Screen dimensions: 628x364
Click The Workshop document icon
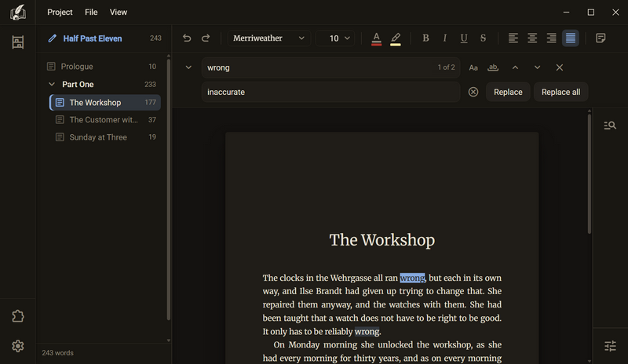[60, 103]
